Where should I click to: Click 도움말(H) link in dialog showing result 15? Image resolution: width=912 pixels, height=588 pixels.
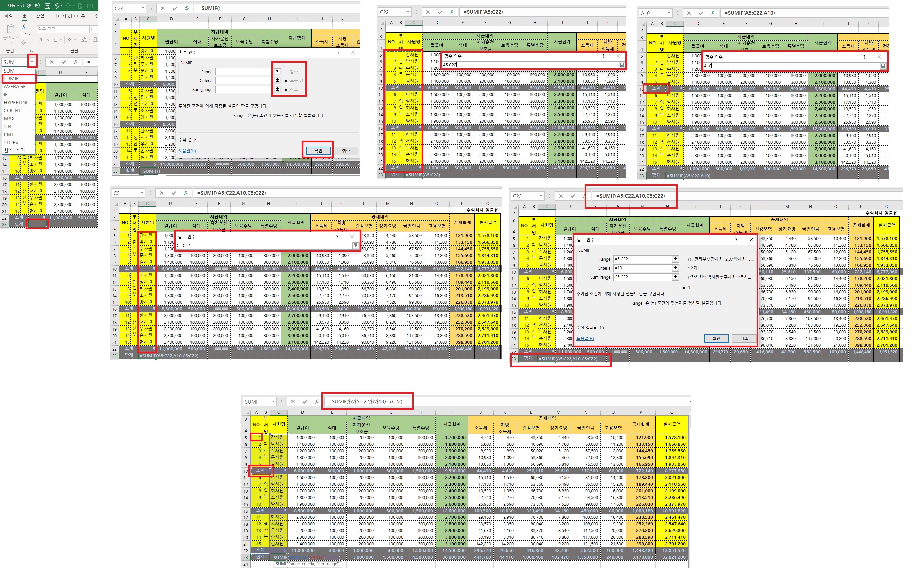point(585,338)
